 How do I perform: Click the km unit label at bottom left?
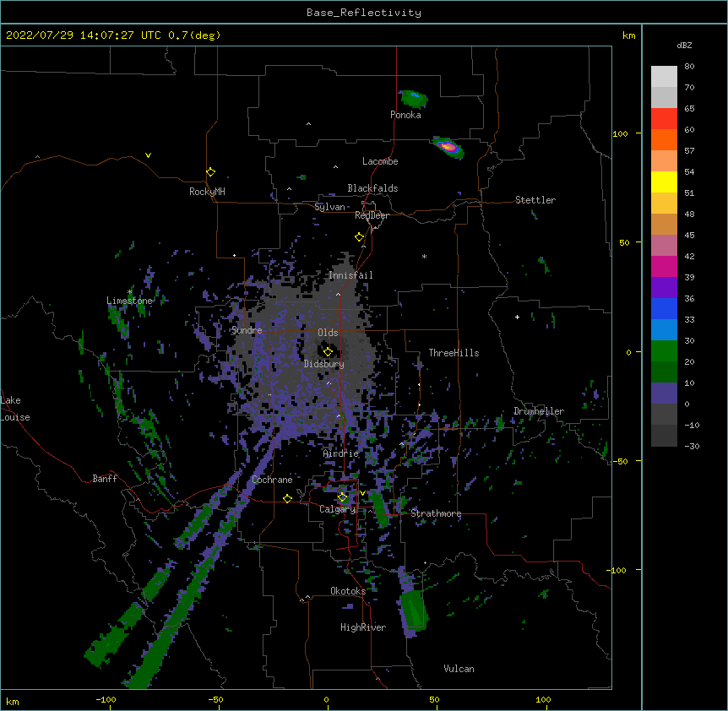pyautogui.click(x=13, y=702)
